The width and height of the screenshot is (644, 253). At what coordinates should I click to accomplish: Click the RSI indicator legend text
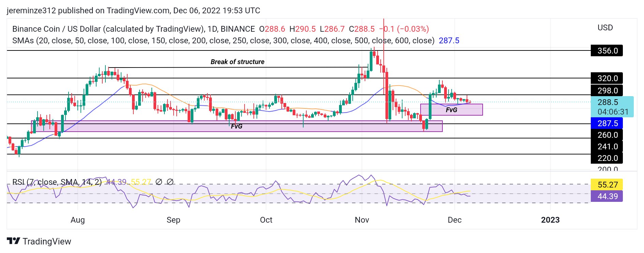pyautogui.click(x=57, y=182)
